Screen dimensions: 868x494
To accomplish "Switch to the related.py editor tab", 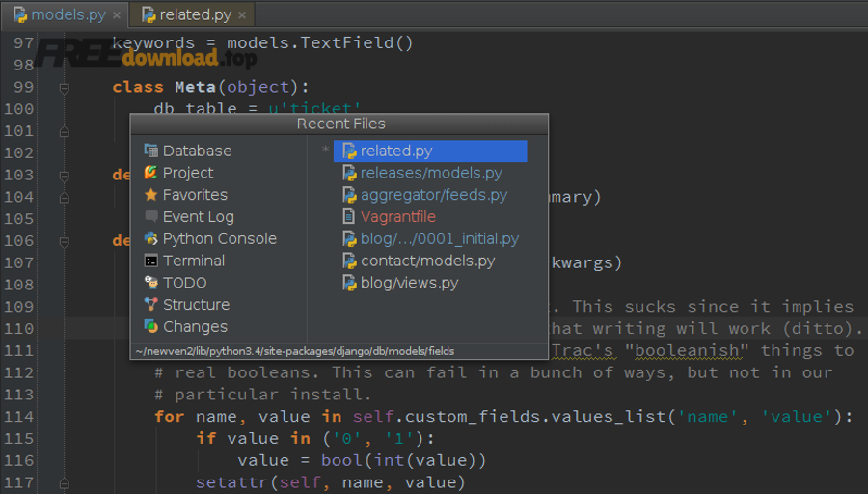I will click(x=192, y=14).
